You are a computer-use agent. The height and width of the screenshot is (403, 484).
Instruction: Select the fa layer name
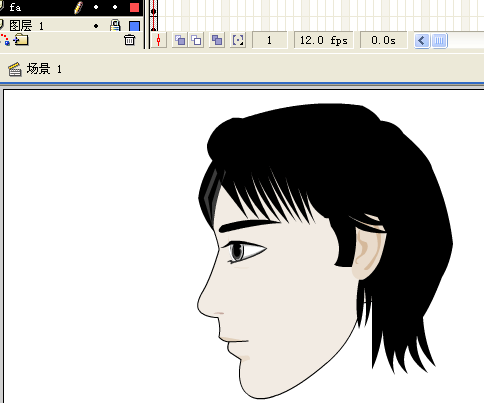click(15, 7)
